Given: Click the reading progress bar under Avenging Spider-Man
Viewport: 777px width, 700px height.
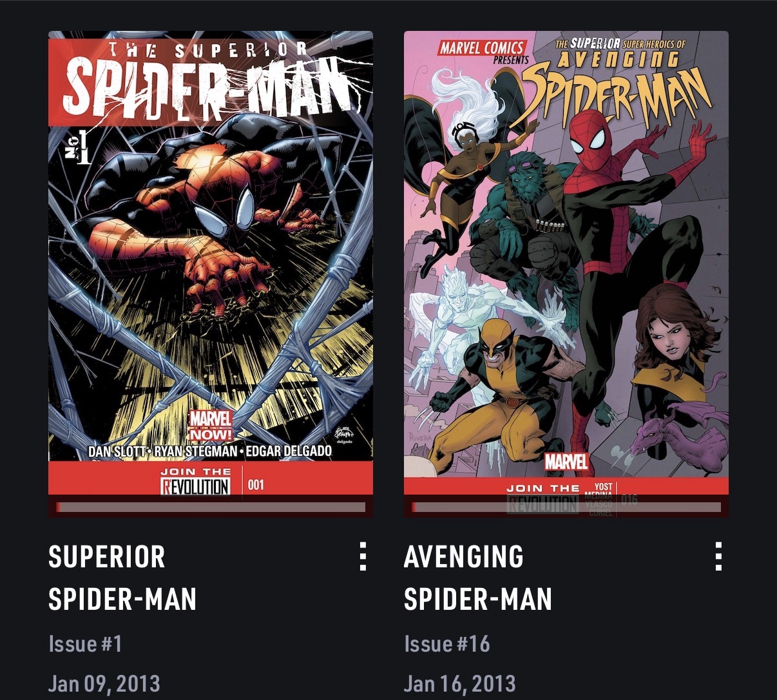Looking at the screenshot, I should (x=566, y=507).
